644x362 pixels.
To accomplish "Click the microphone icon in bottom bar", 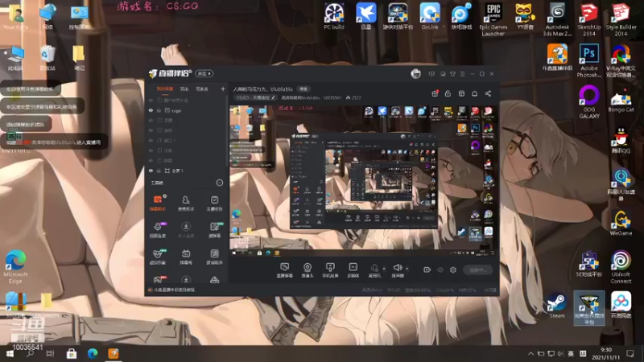I will 374,269.
